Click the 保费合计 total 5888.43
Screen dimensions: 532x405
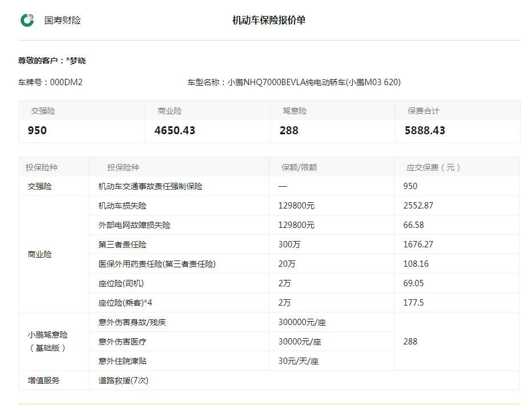click(425, 130)
